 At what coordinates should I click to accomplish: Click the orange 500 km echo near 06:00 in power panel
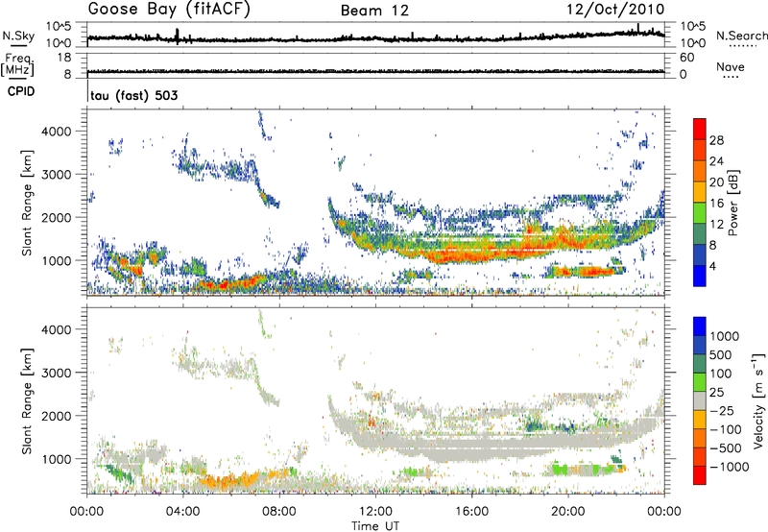click(230, 283)
